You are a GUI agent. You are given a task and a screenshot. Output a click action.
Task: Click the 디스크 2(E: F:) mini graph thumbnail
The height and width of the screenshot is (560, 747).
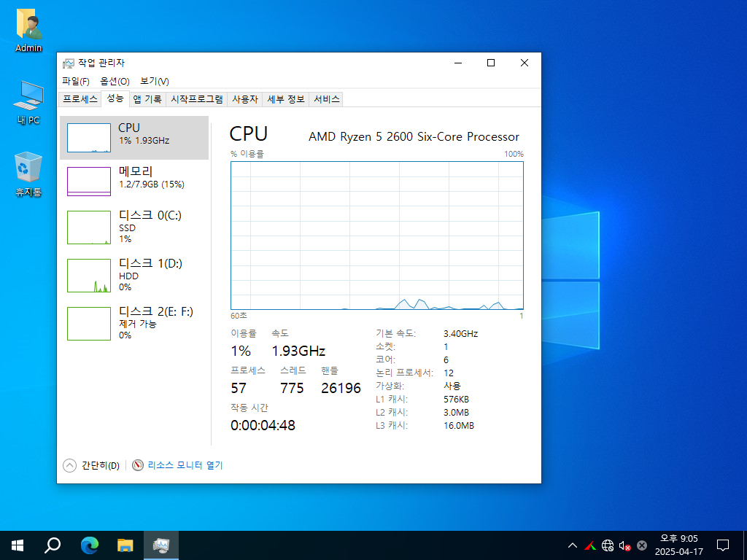coord(89,324)
